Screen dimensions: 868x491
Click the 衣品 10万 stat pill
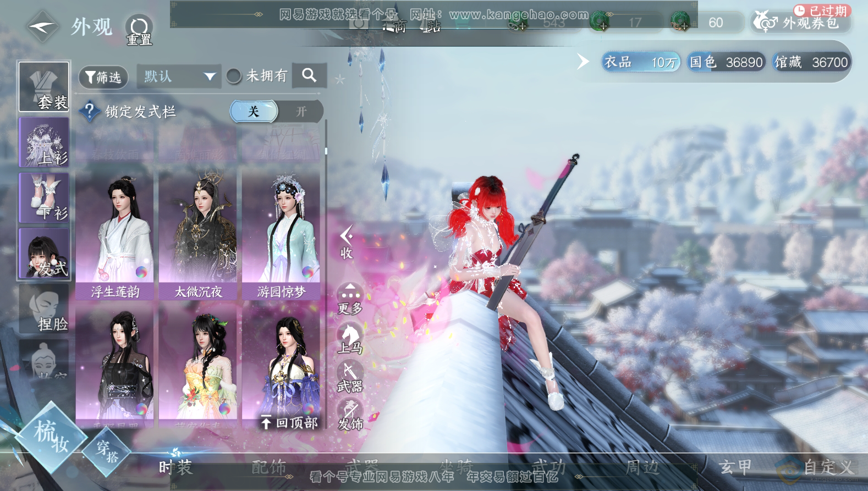pos(641,62)
